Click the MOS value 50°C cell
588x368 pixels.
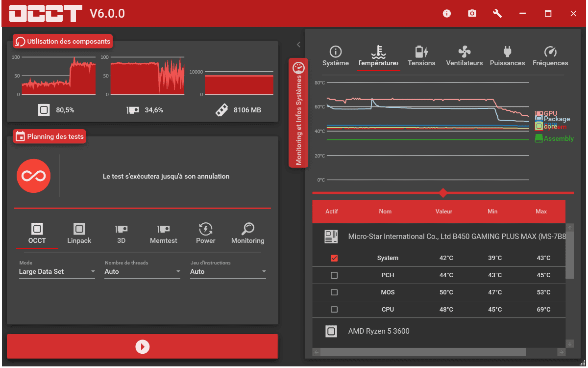446,292
